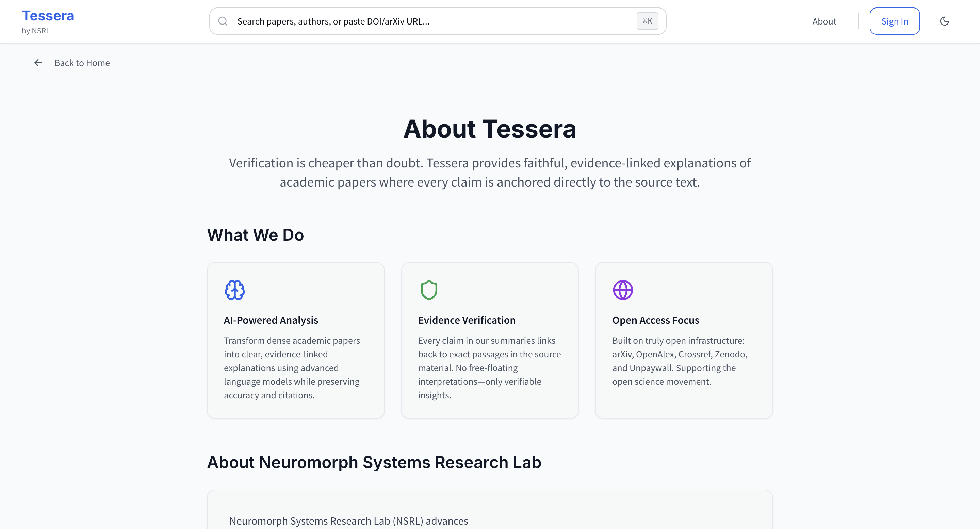Click 'Verification is cheaper than doubt' paragraph
Image resolution: width=980 pixels, height=529 pixels.
coord(490,172)
